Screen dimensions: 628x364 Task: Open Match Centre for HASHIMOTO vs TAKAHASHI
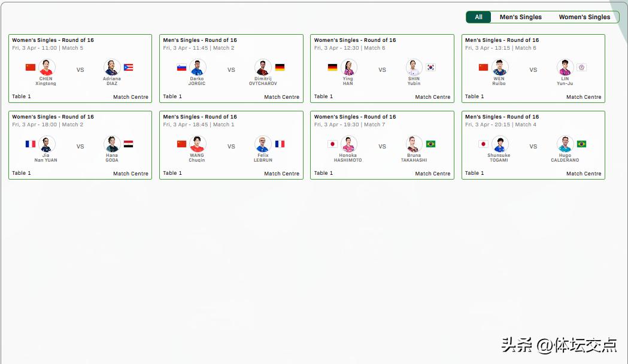pos(433,174)
